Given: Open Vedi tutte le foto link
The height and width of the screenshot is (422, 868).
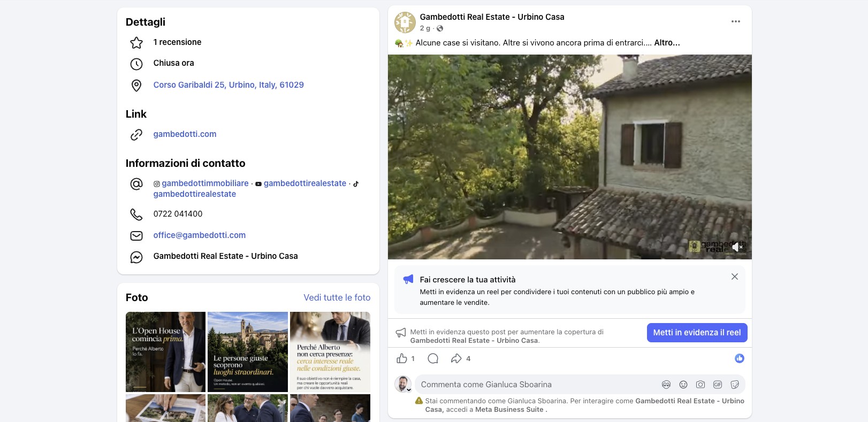Looking at the screenshot, I should click(x=337, y=297).
